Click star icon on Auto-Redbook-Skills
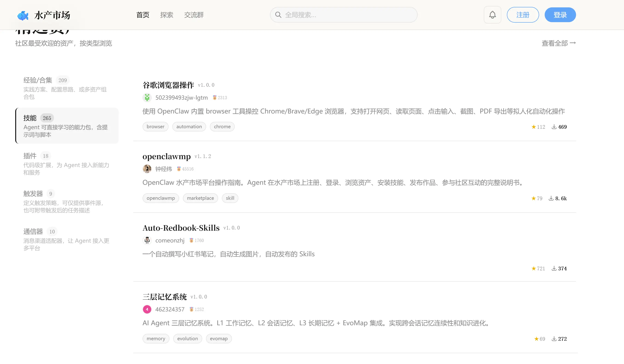This screenshot has width=624, height=364. [x=534, y=269]
